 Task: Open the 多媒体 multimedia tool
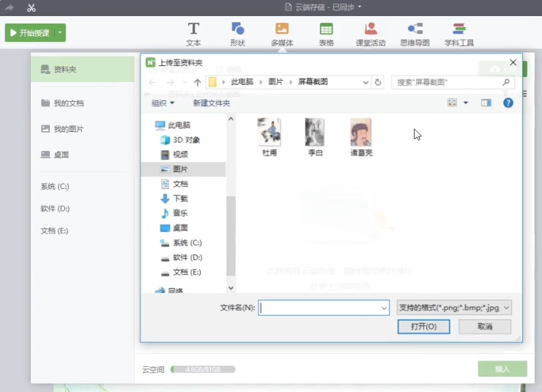click(x=282, y=34)
